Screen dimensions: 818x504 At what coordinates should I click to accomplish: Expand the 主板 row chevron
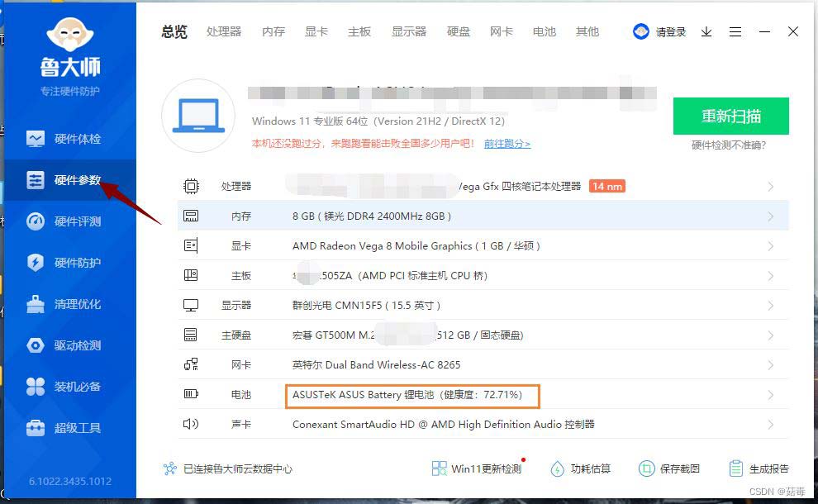coord(771,276)
